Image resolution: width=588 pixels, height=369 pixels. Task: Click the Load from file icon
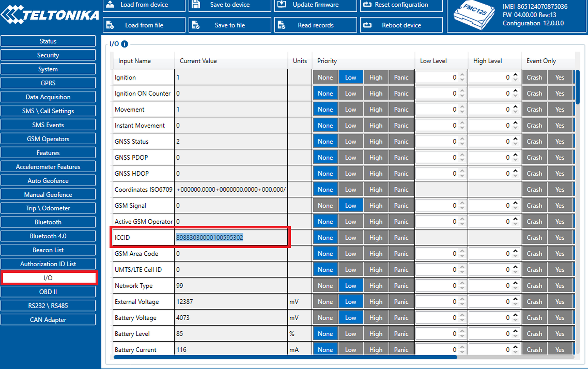point(110,25)
